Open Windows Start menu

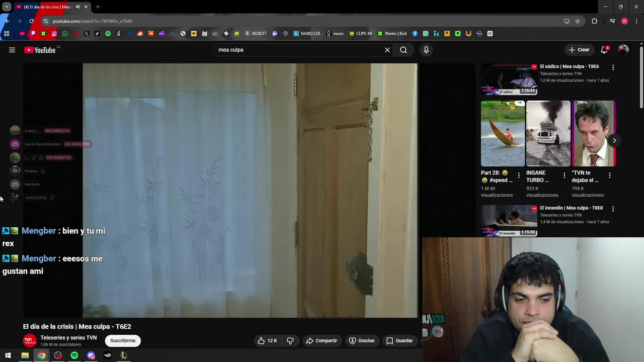click(x=8, y=355)
